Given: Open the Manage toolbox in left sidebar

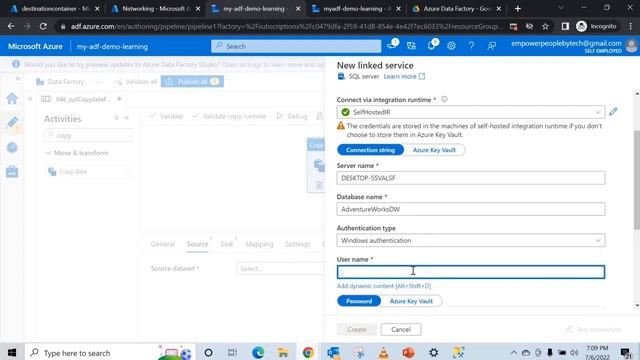Looking at the screenshot, I should (x=12, y=171).
